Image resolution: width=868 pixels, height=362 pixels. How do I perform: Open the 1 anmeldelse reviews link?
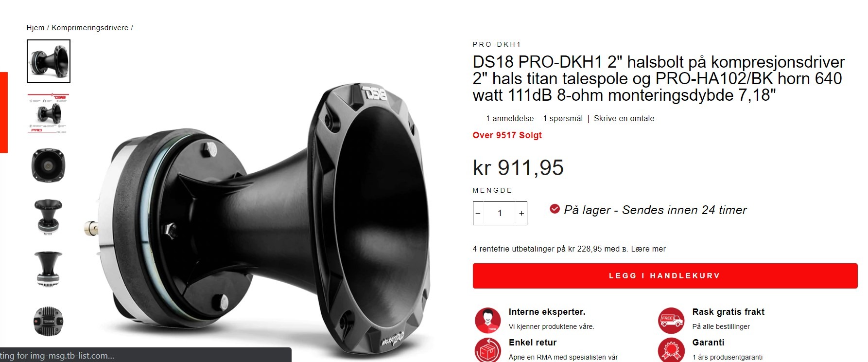click(x=510, y=119)
